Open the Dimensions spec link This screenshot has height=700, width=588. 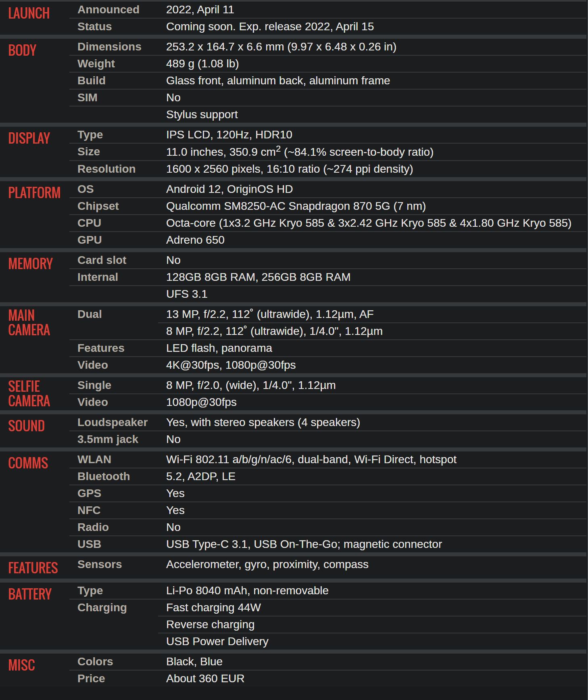(109, 47)
